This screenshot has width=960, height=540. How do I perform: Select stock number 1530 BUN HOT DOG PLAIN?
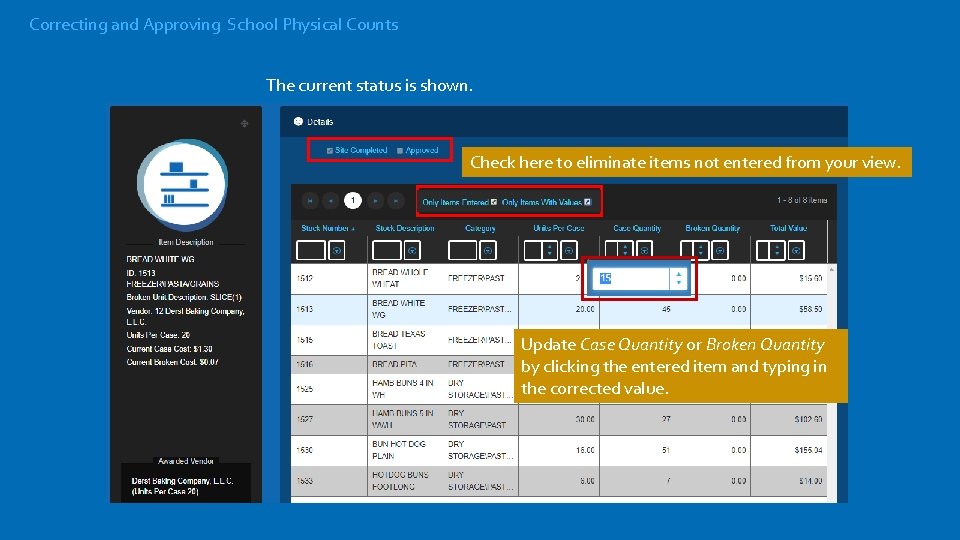[x=559, y=450]
